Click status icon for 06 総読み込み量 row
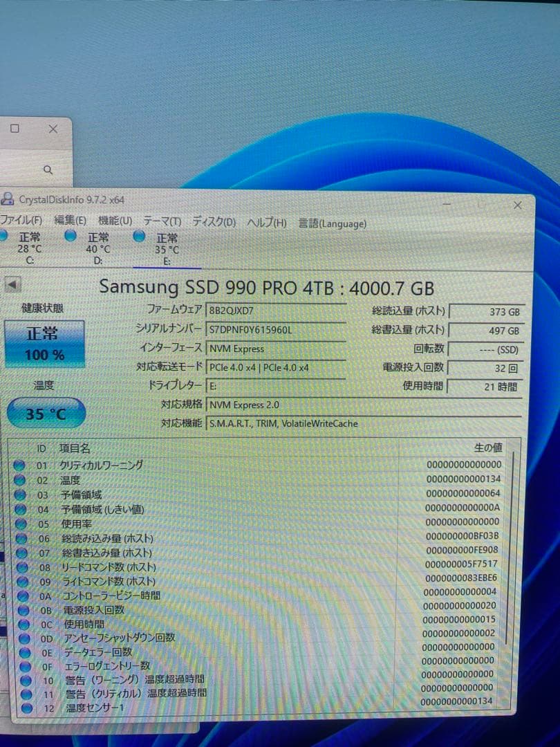560x747 pixels. point(22,539)
